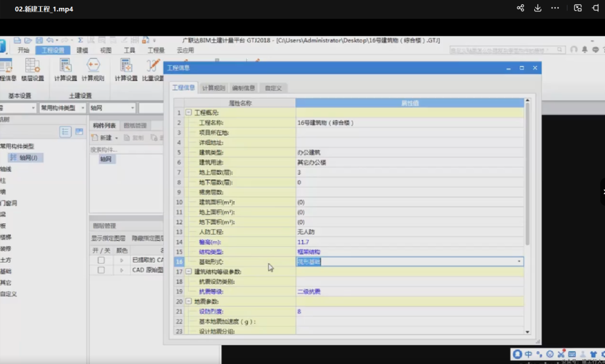Open the dropdown arrow next to 新建
The width and height of the screenshot is (605, 364).
(117, 138)
